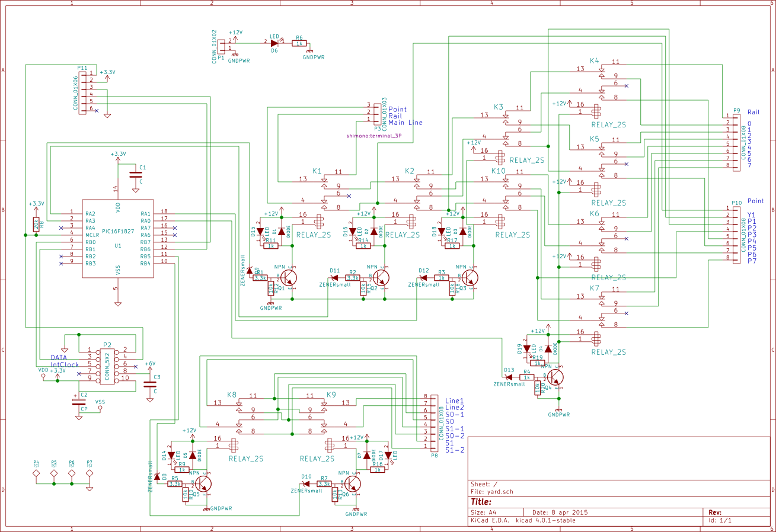776x532 pixels.
Task: Select the Q6 NPN transistor
Action: click(x=353, y=483)
